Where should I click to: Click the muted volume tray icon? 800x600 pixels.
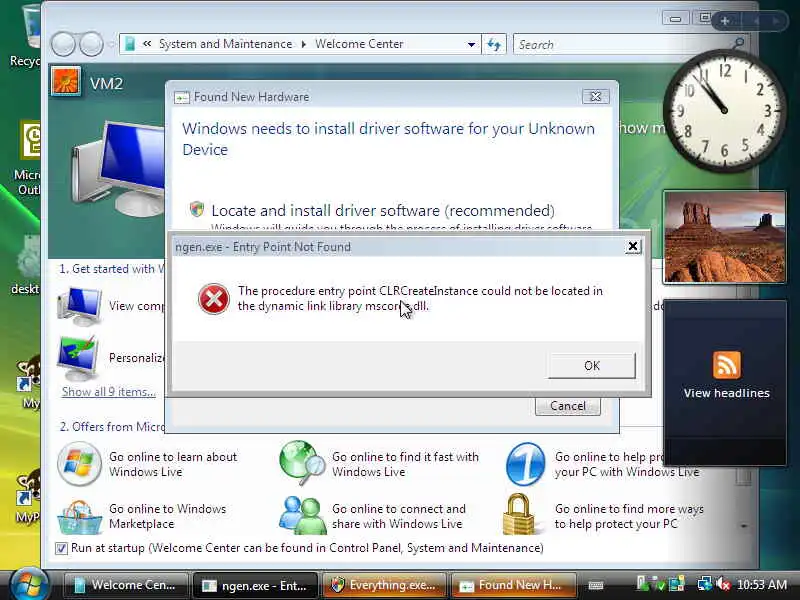pos(722,584)
